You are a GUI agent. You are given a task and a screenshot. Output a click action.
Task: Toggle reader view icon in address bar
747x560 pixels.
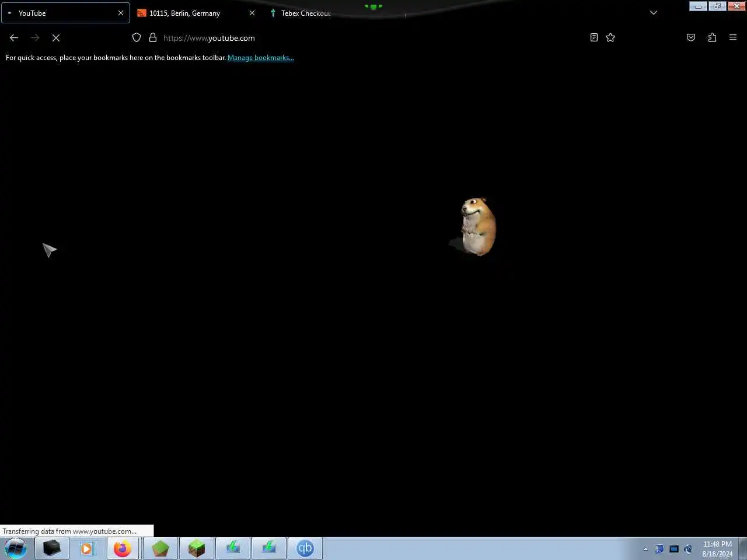pyautogui.click(x=594, y=37)
